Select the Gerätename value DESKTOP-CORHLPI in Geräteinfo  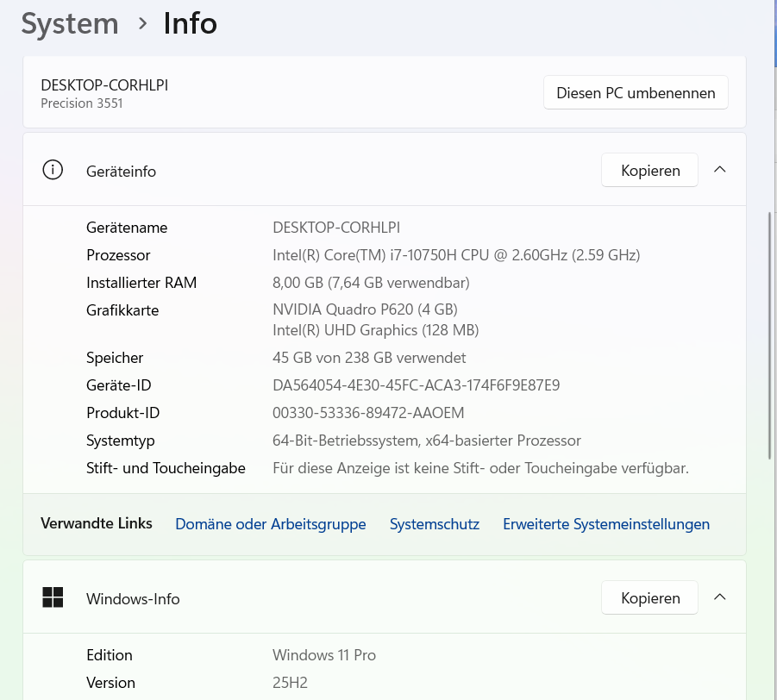coord(336,228)
